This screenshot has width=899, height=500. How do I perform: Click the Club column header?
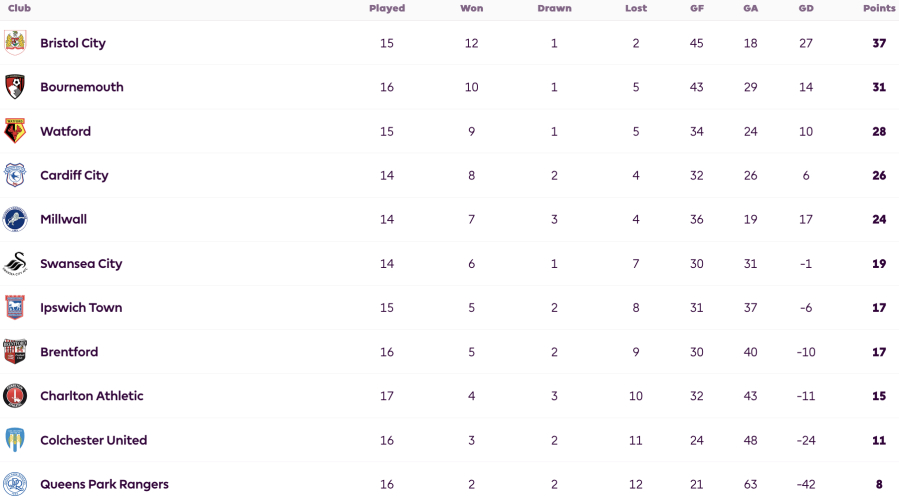pyautogui.click(x=19, y=8)
